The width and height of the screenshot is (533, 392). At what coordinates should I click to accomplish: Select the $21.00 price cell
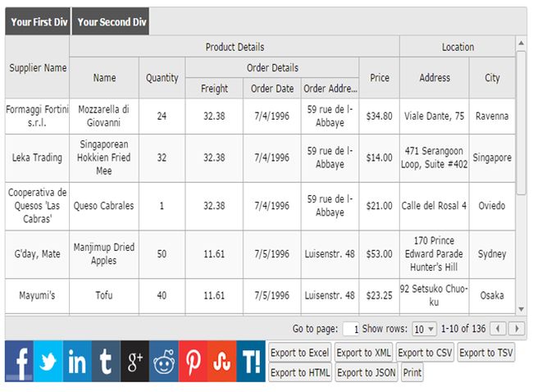(380, 206)
